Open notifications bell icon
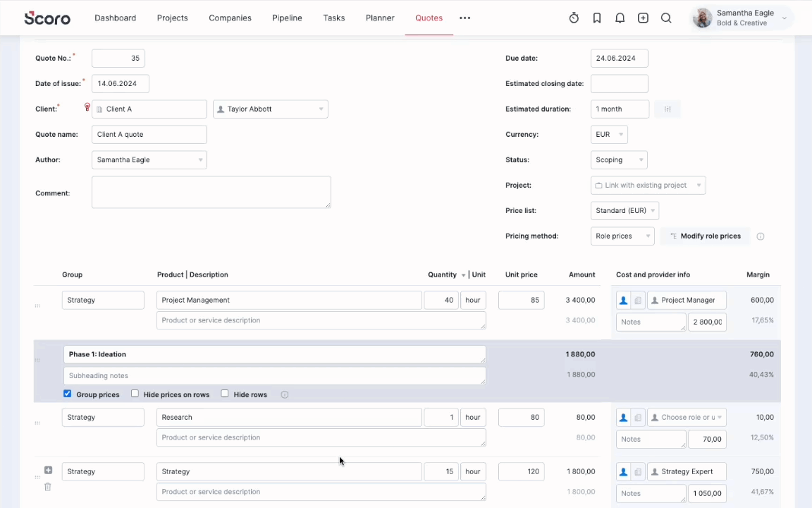This screenshot has height=508, width=812. (620, 18)
